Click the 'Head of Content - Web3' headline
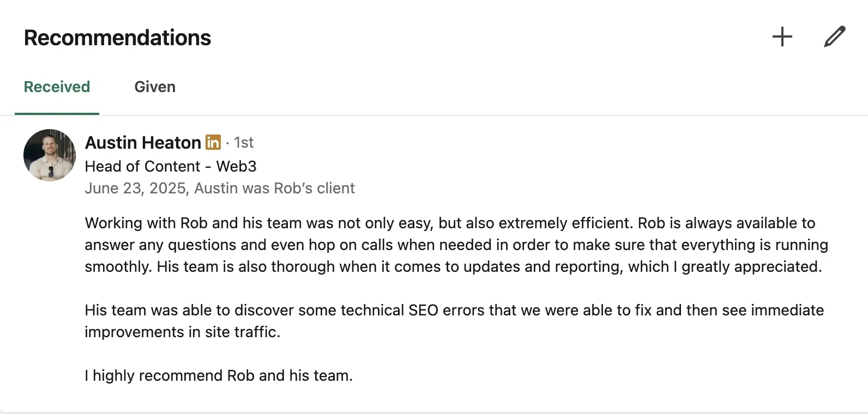 click(x=171, y=166)
